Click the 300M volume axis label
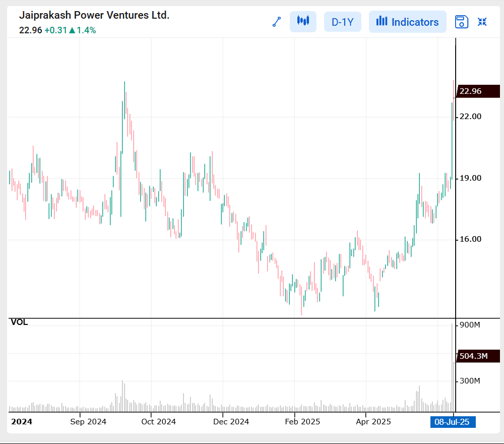This screenshot has height=444, width=504. point(470,381)
